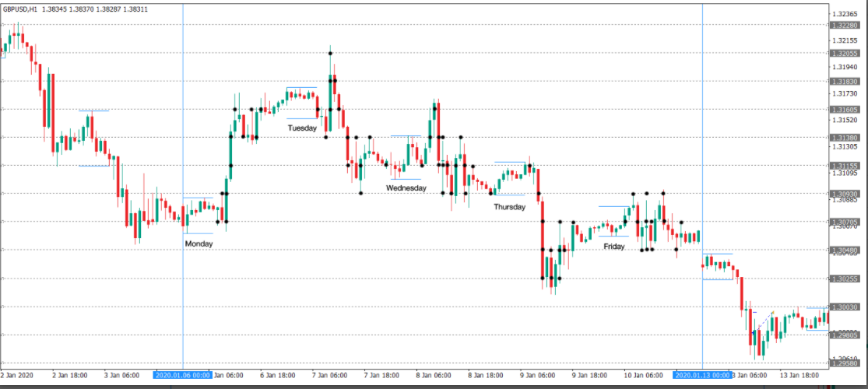Click the 2 Jan 2020 time label
868x389 pixels.
click(17, 375)
